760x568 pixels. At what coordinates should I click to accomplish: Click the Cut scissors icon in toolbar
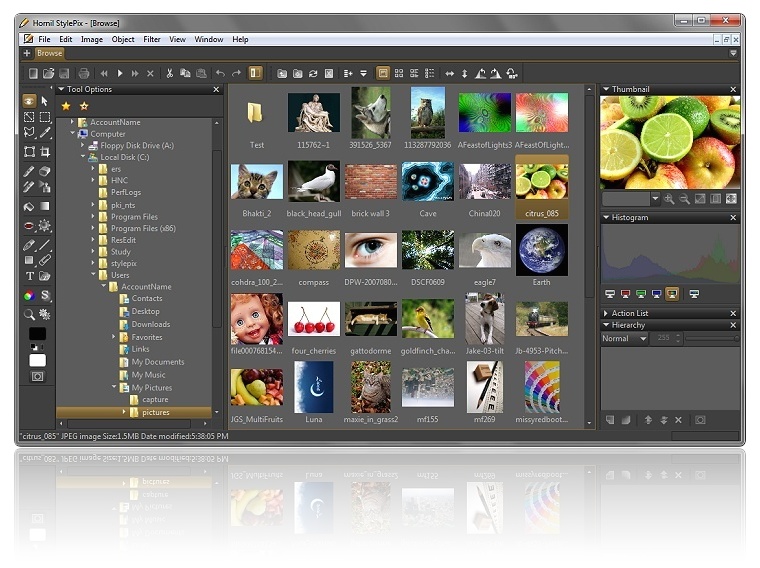coord(170,73)
